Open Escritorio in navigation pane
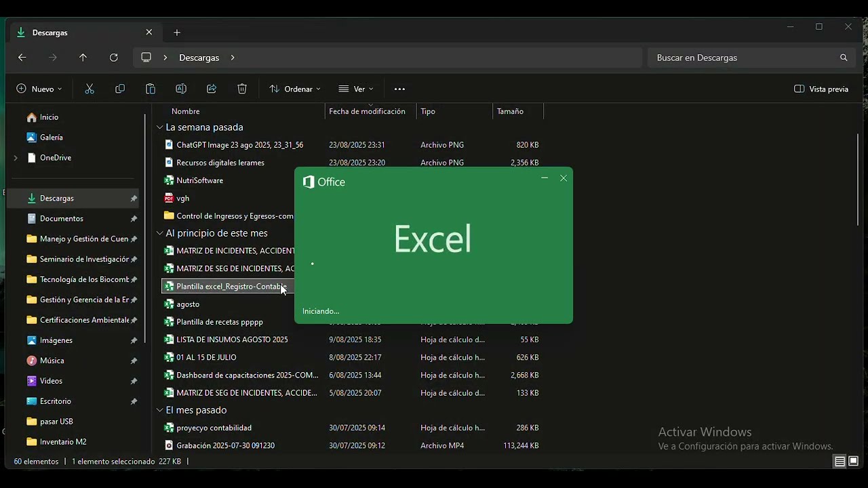The width and height of the screenshot is (868, 488). point(55,402)
